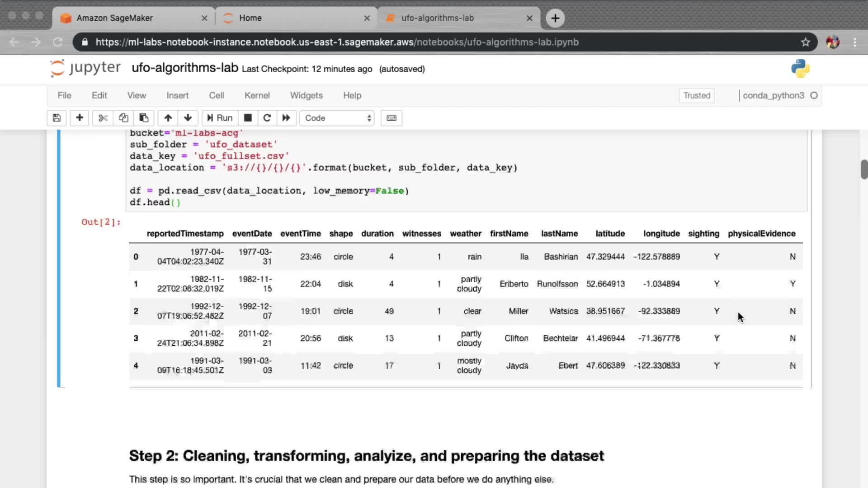Image resolution: width=868 pixels, height=488 pixels.
Task: Switch to the Amazon SageMaker tab
Action: 115,18
